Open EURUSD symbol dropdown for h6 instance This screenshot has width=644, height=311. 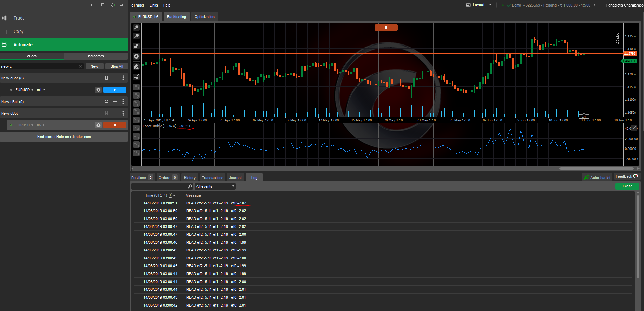coord(25,125)
